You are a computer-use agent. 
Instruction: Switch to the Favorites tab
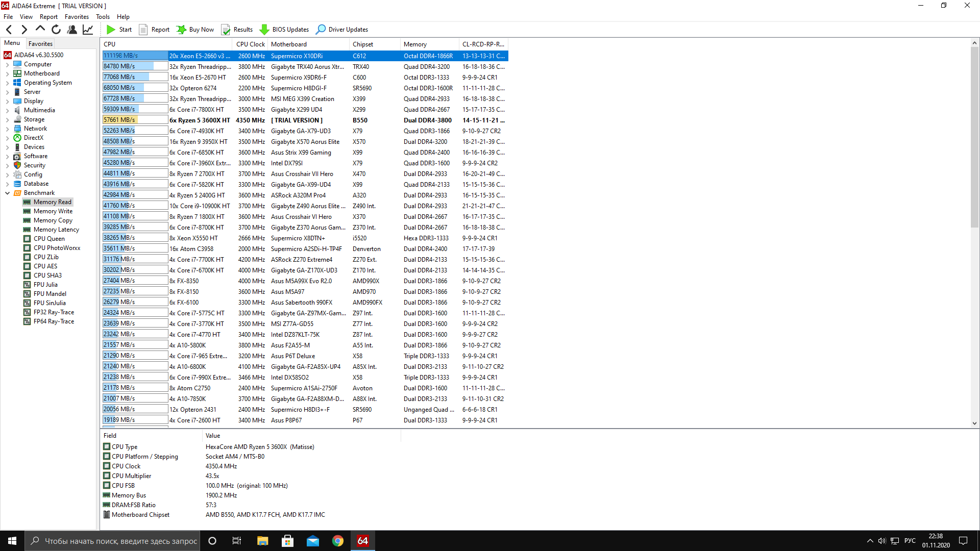(40, 44)
